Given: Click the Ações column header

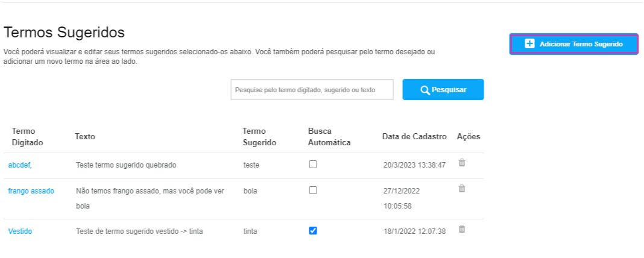Looking at the screenshot, I should coord(469,137).
